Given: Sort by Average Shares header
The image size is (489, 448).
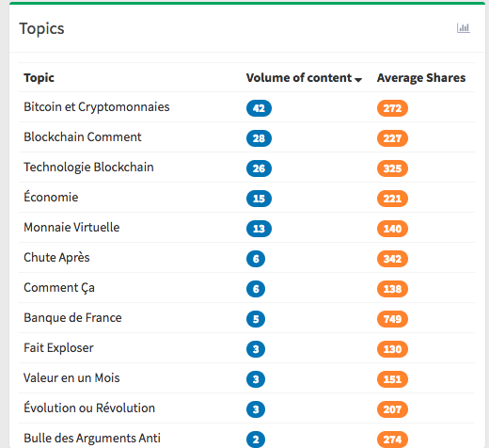Looking at the screenshot, I should (421, 78).
